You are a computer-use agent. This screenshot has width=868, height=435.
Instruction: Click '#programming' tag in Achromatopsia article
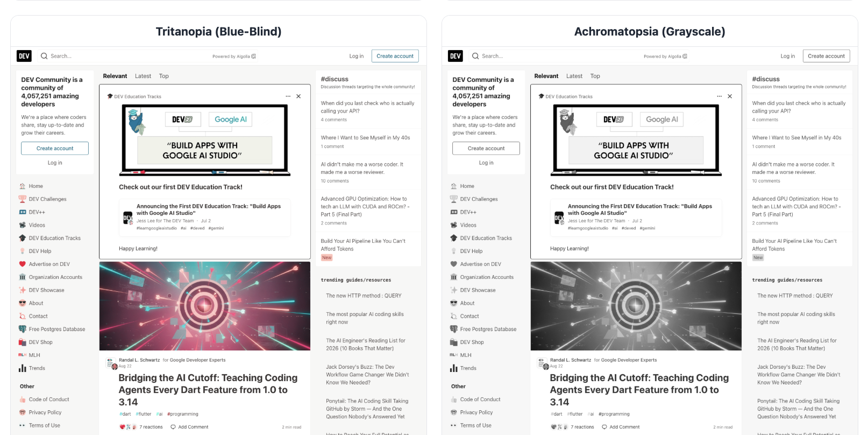click(x=614, y=414)
